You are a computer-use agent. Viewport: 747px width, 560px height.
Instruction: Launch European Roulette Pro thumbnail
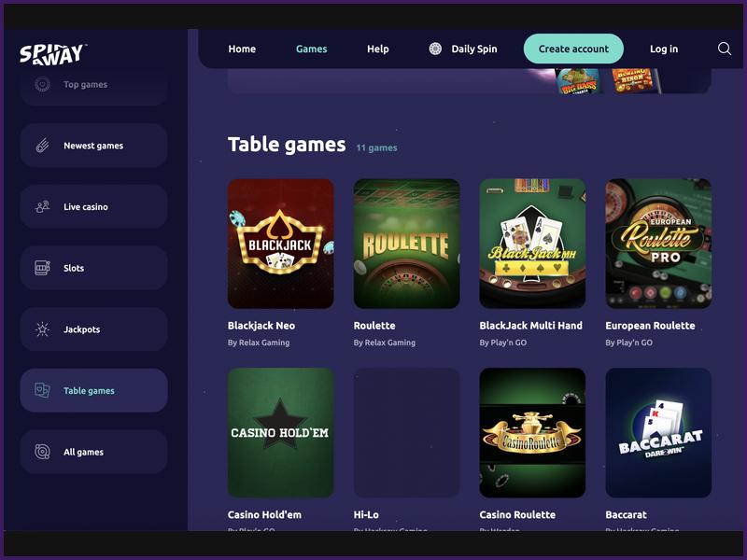pos(658,244)
